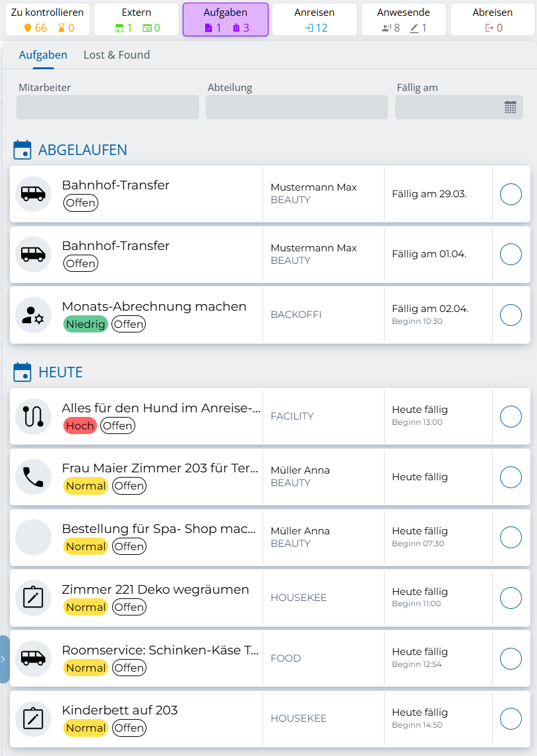Check off the Kinderbett auf 203 task

click(511, 718)
